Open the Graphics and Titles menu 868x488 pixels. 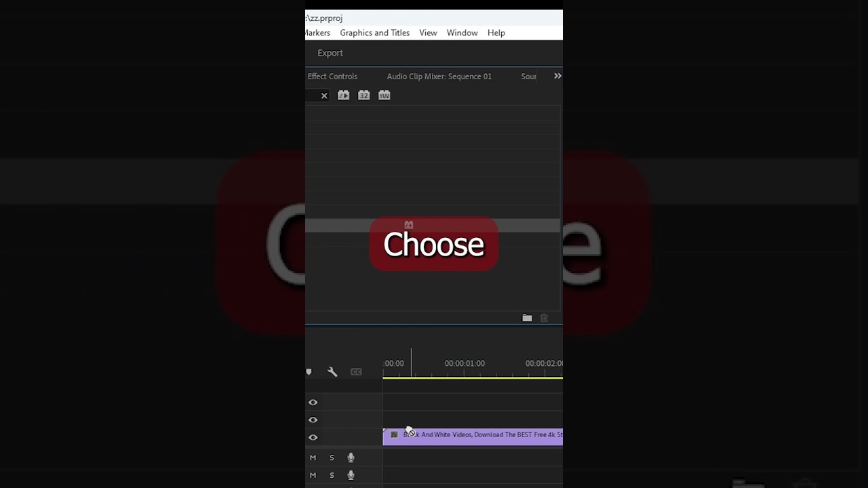tap(374, 33)
